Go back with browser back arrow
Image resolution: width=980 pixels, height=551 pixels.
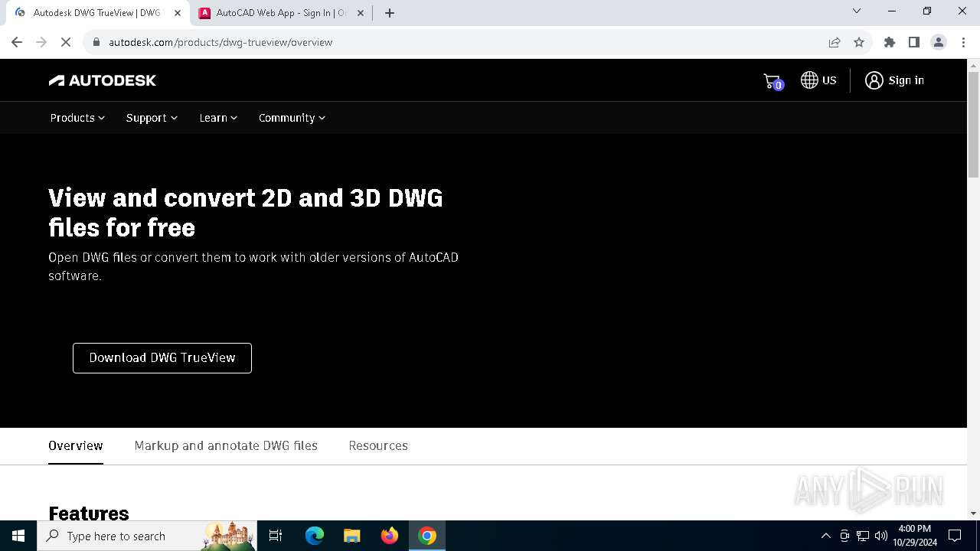(x=17, y=42)
